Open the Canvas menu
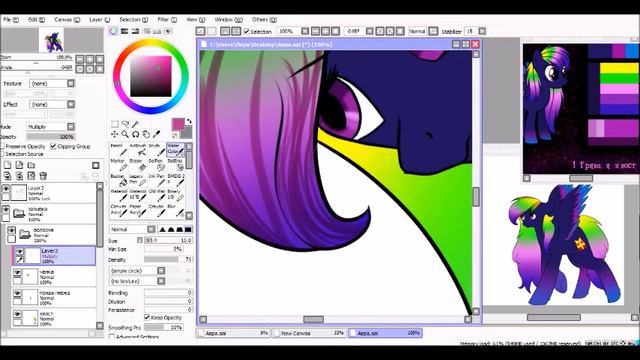Viewport: 640px width, 360px height. (67, 19)
